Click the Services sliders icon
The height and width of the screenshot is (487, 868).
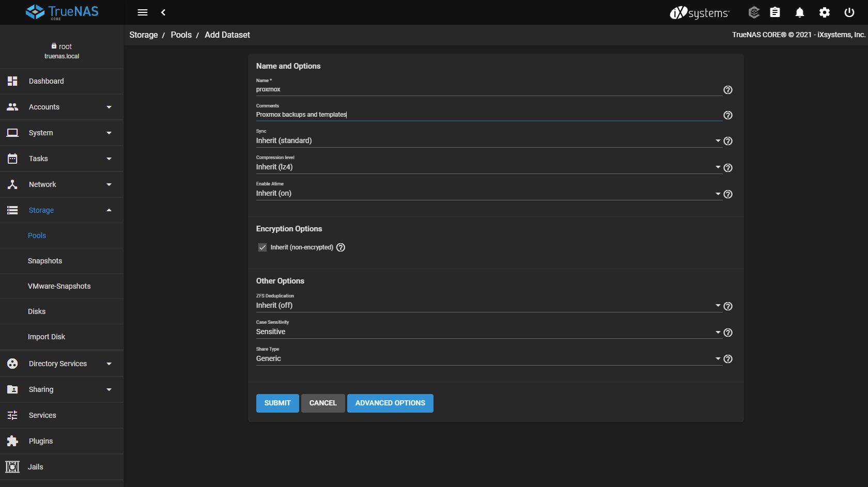[12, 415]
